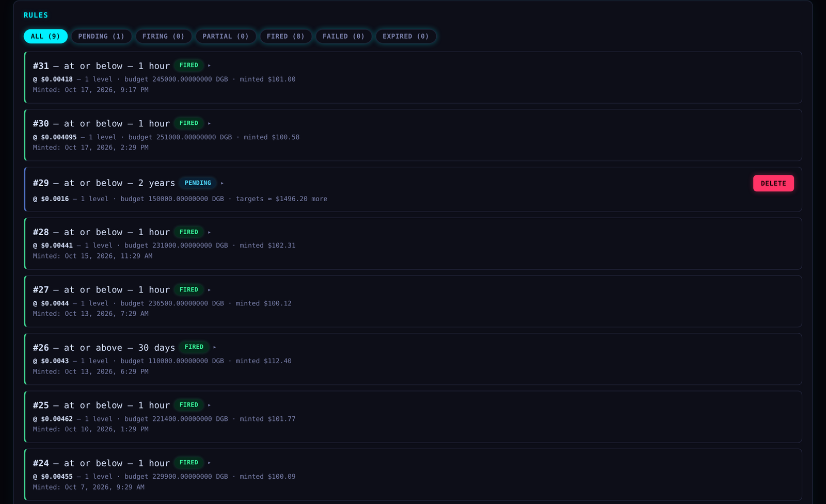Click the FIRED badge on rule #30
The width and height of the screenshot is (826, 504).
(188, 123)
